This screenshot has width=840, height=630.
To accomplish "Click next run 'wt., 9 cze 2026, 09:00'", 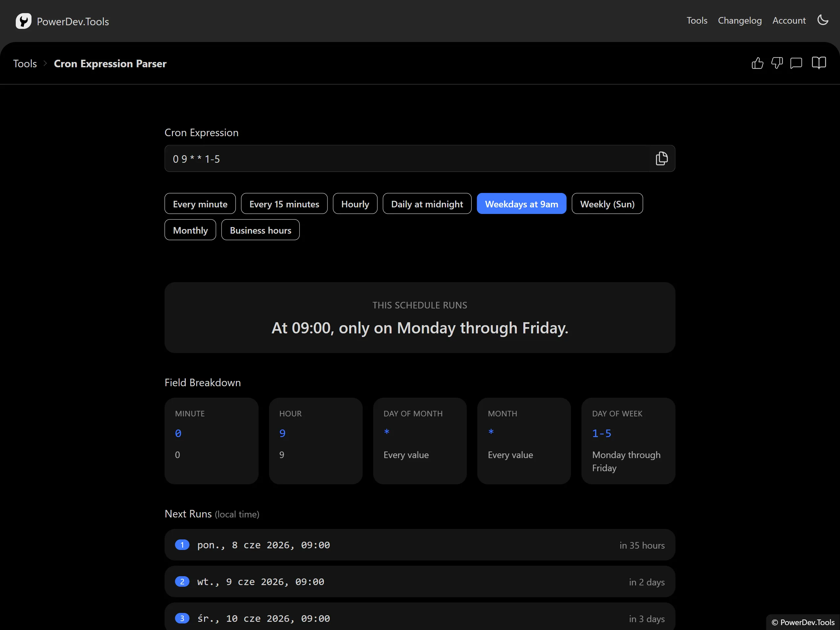I will (x=261, y=582).
